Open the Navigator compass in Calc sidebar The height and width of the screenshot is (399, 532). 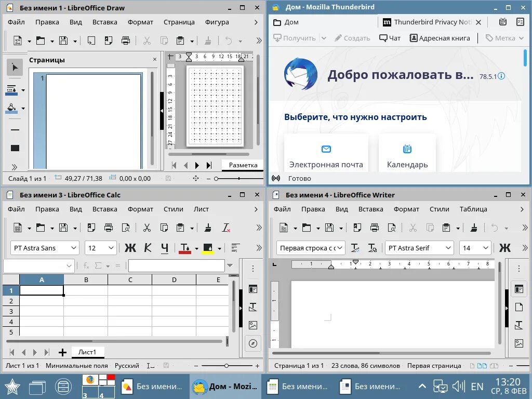pos(253,343)
